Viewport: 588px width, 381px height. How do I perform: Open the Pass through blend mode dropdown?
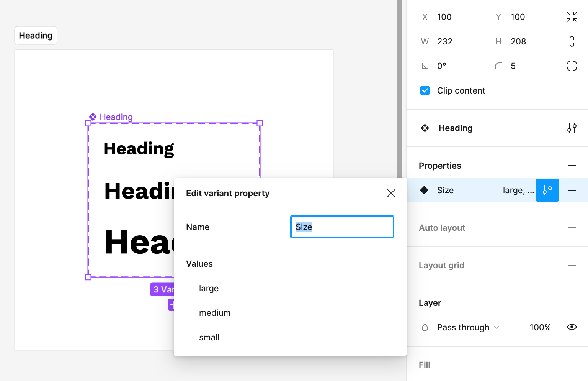467,327
